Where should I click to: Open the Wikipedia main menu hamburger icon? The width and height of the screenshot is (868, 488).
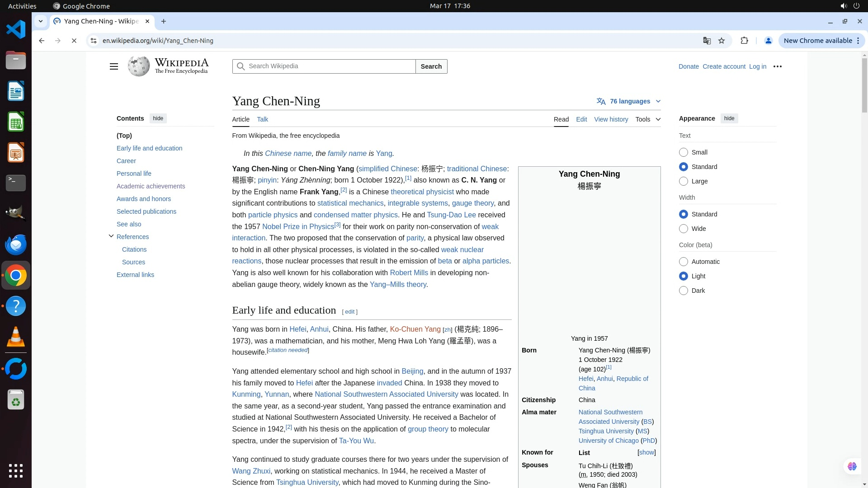pos(113,66)
